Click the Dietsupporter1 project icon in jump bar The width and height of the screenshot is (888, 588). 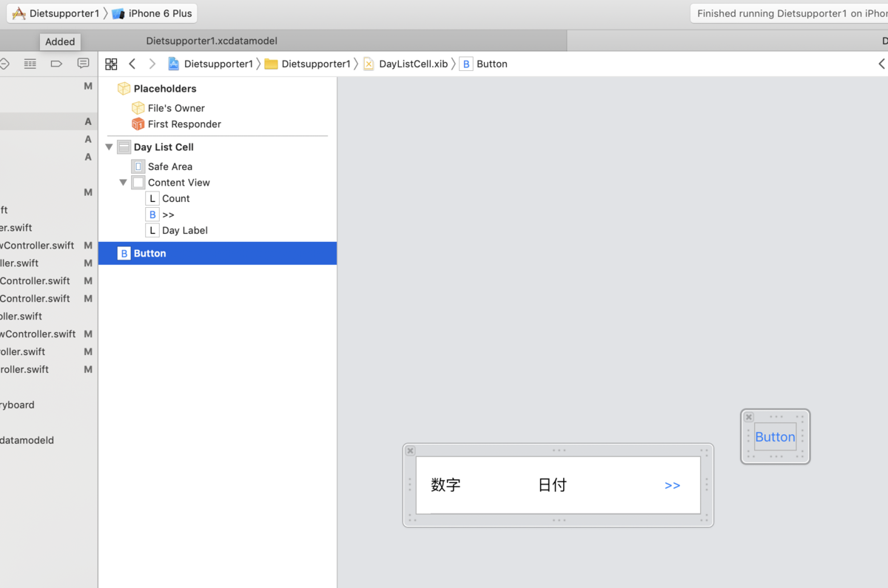pyautogui.click(x=173, y=64)
